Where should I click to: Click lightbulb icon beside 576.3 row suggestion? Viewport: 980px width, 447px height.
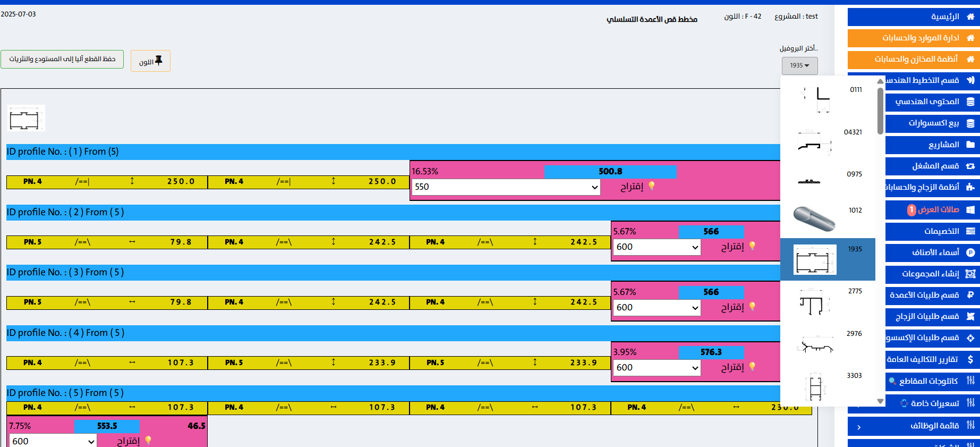[x=752, y=366]
